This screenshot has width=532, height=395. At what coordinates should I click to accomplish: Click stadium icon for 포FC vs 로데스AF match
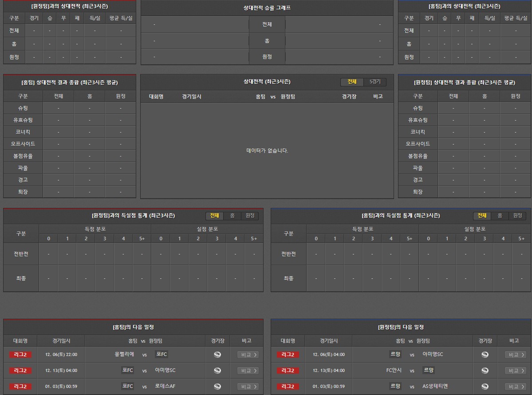217,387
